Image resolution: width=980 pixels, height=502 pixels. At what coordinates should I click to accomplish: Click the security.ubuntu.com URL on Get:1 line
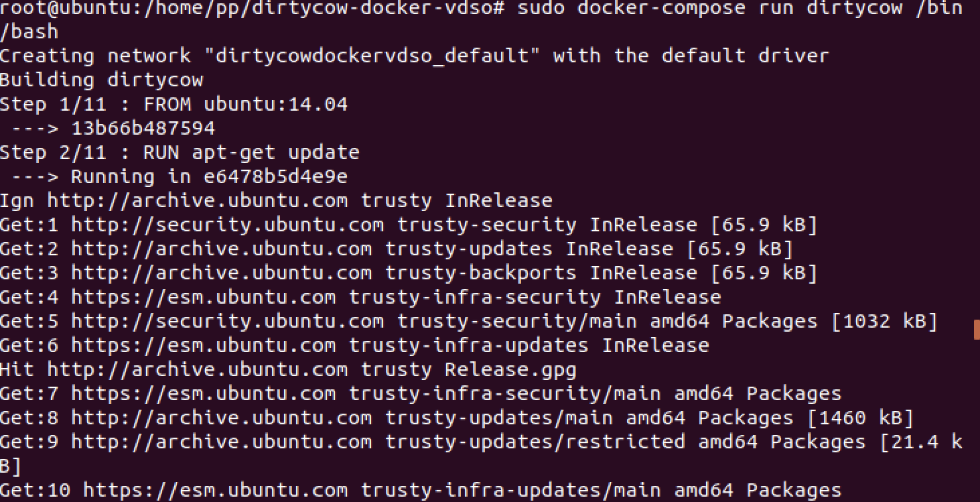pos(228,225)
